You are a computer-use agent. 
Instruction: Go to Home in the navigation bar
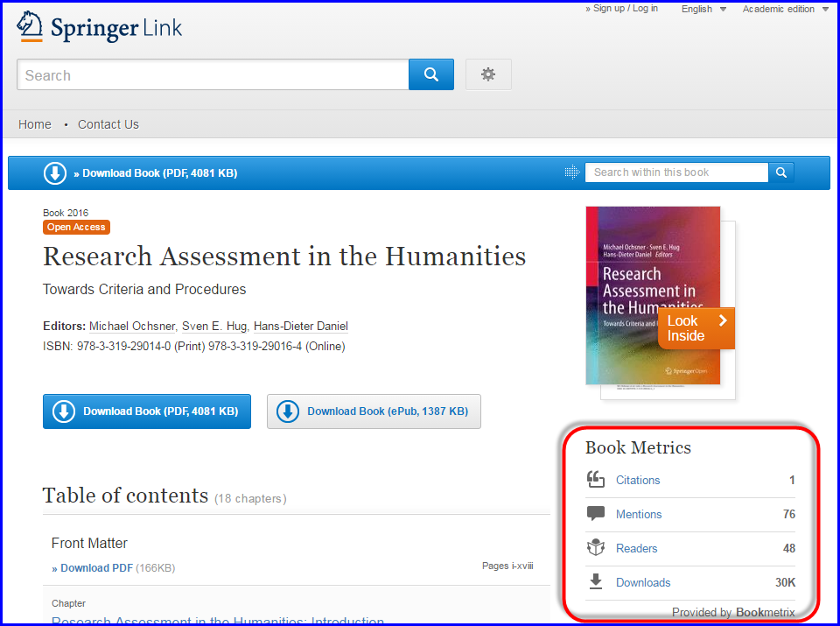point(34,124)
